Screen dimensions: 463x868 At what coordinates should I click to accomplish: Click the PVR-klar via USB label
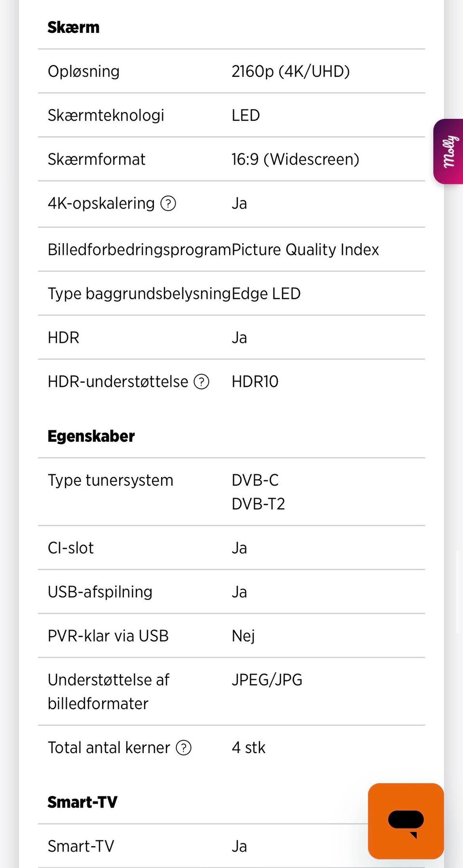coord(108,636)
